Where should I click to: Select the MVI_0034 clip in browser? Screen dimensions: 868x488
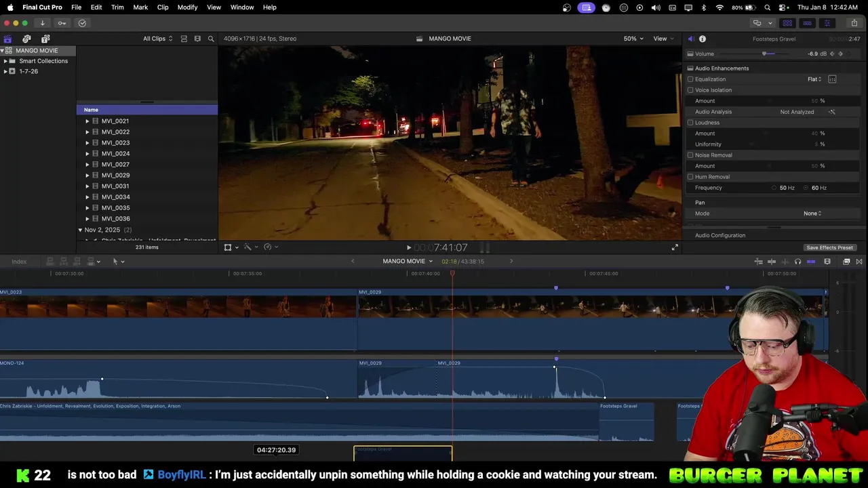tap(115, 197)
